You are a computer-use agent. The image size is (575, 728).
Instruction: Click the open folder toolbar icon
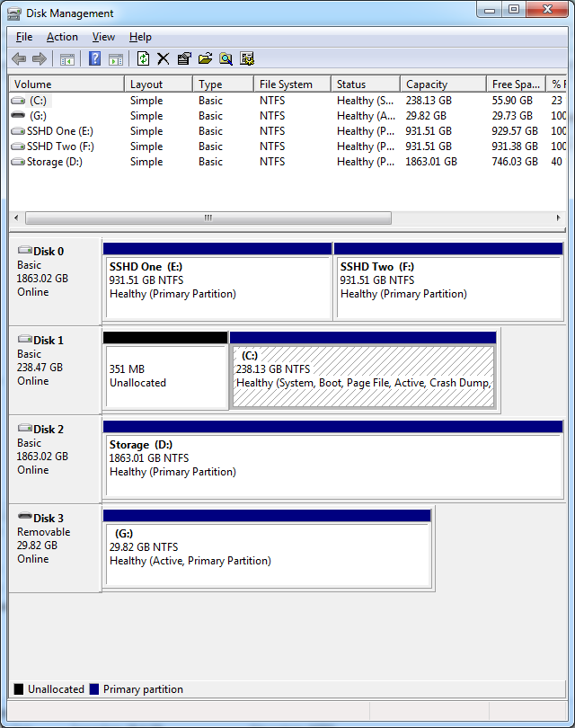point(205,58)
